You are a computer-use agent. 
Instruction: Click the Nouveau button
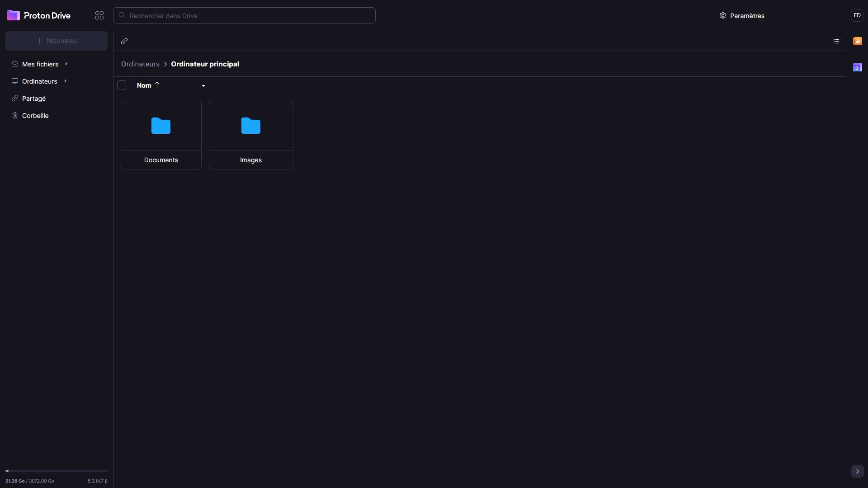[x=57, y=41]
